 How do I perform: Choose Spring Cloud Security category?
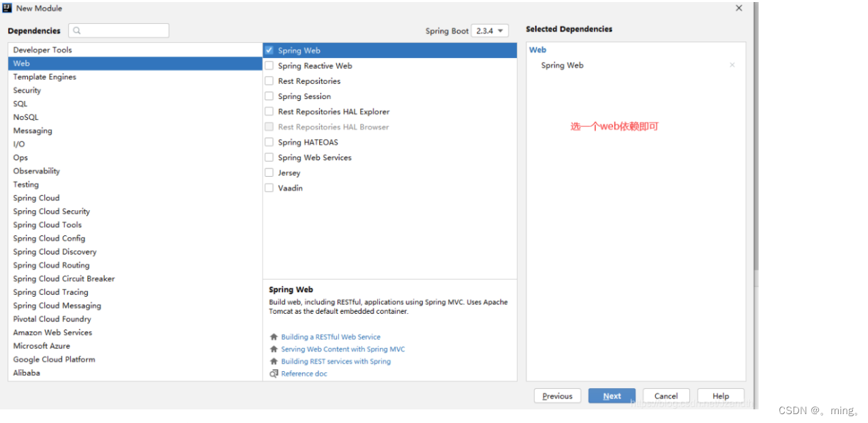[135, 211]
